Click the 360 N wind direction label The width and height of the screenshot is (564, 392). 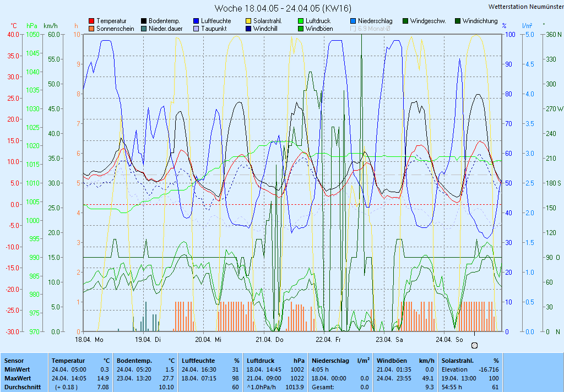[554, 35]
